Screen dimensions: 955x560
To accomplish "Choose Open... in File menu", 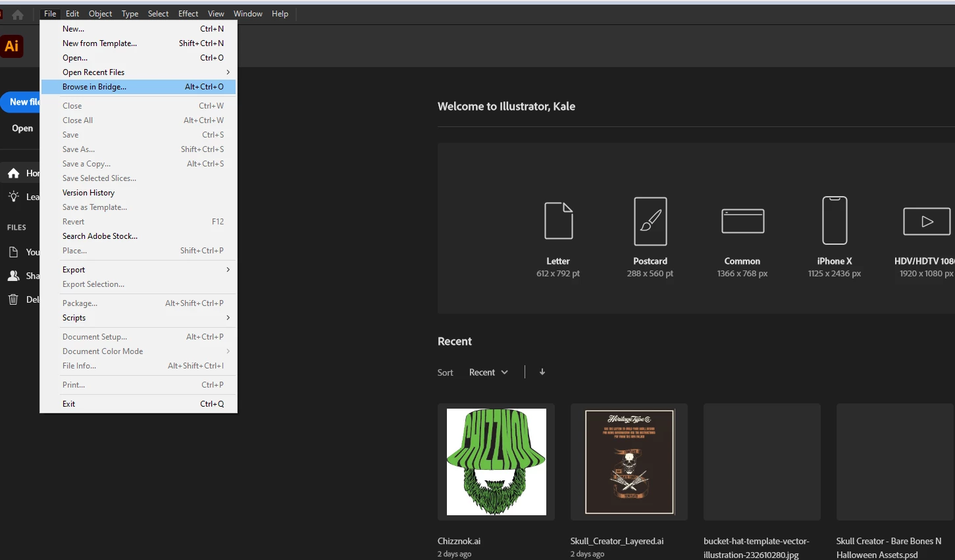I will coord(138,58).
